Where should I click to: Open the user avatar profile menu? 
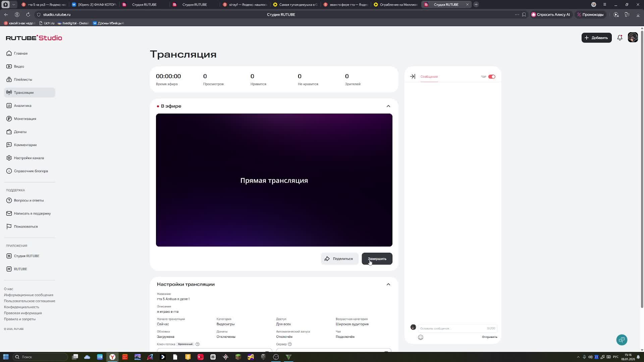coord(633,38)
